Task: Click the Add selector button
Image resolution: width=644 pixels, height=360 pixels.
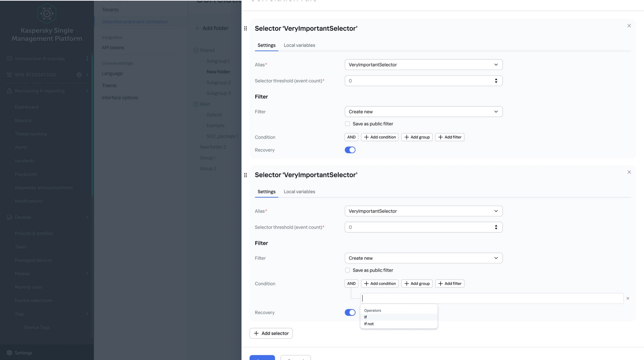Action: point(271,333)
